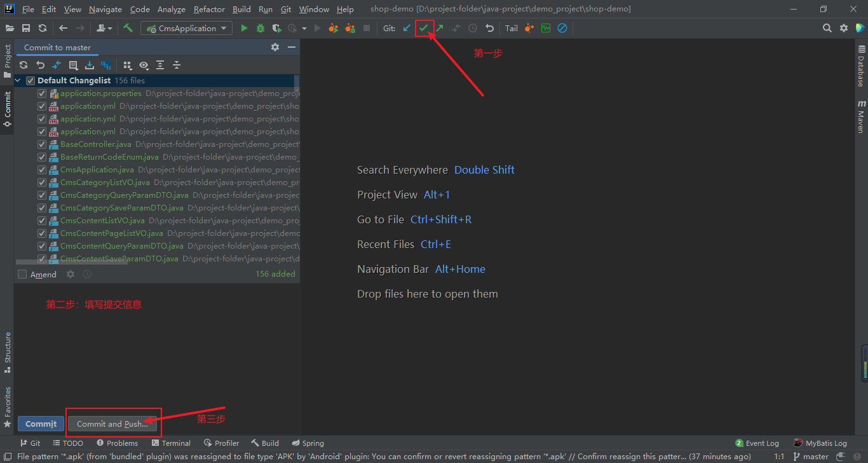
Task: Click the Git Commit green checkmark icon
Action: (423, 28)
